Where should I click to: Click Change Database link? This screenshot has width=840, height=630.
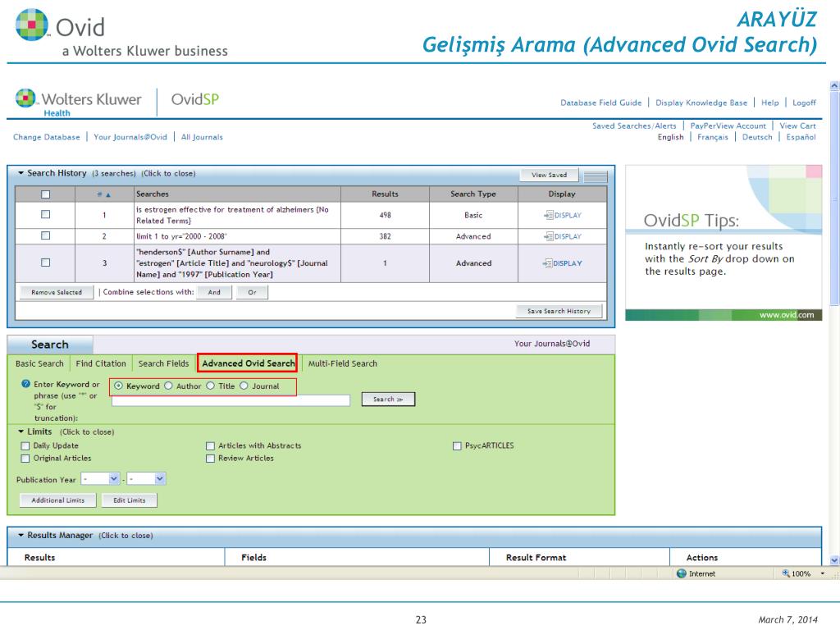pyautogui.click(x=47, y=137)
